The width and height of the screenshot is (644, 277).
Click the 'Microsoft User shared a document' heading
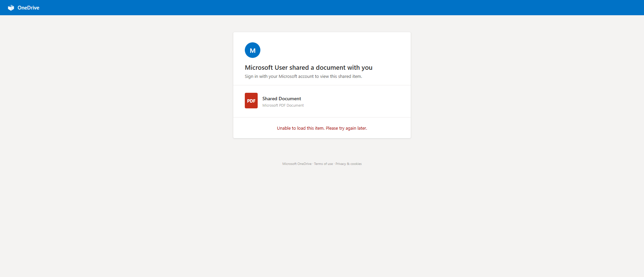tap(308, 67)
